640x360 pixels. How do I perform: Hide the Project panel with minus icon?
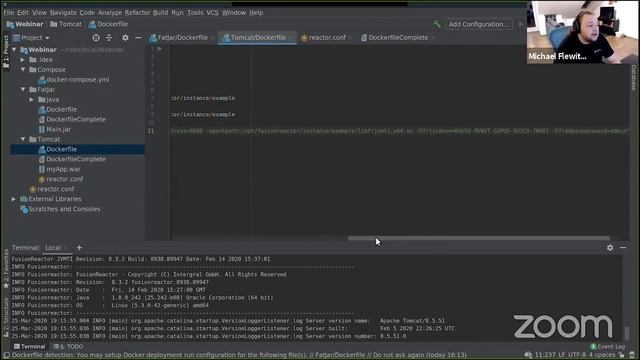click(x=138, y=38)
